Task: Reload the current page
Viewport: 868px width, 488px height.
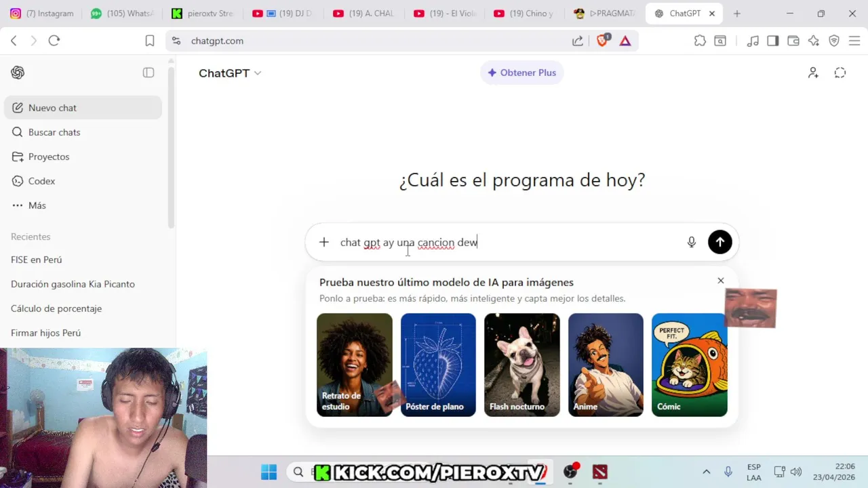Action: click(x=54, y=41)
